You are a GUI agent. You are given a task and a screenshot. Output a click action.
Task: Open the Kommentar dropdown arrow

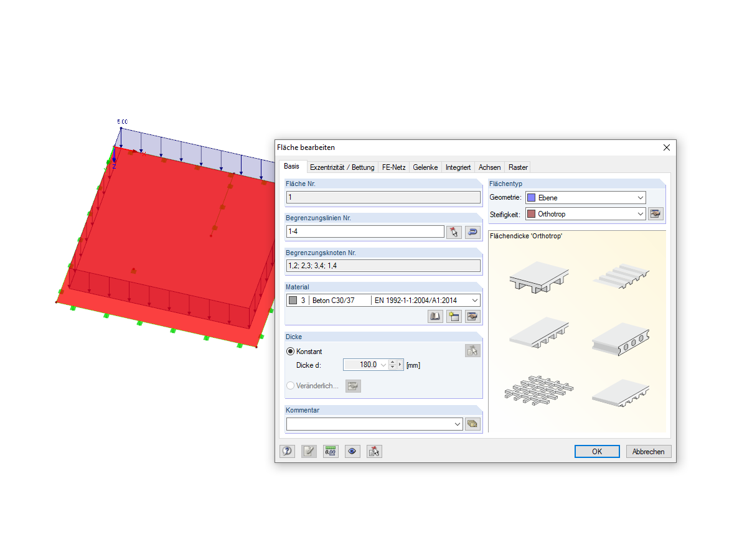[x=458, y=424]
